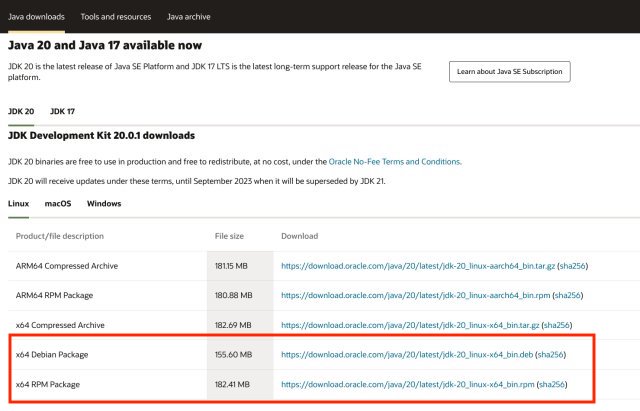Viewport: 640px width, 411px height.
Task: Open the Java archive tab
Action: coord(187,17)
